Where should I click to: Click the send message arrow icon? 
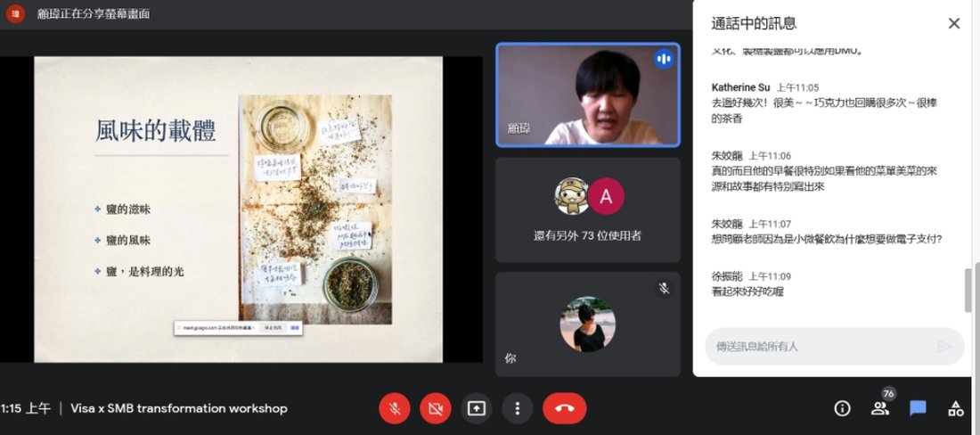pos(944,346)
